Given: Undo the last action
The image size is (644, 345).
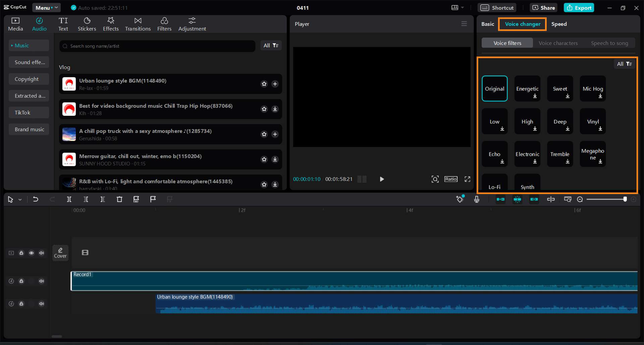Looking at the screenshot, I should pos(35,199).
